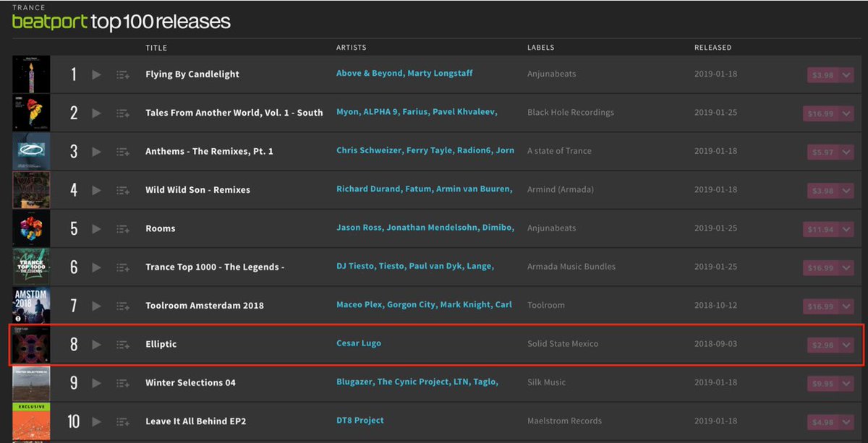The height and width of the screenshot is (443, 868).
Task: Buy Tales From Another World for $16.99
Action: [x=821, y=113]
